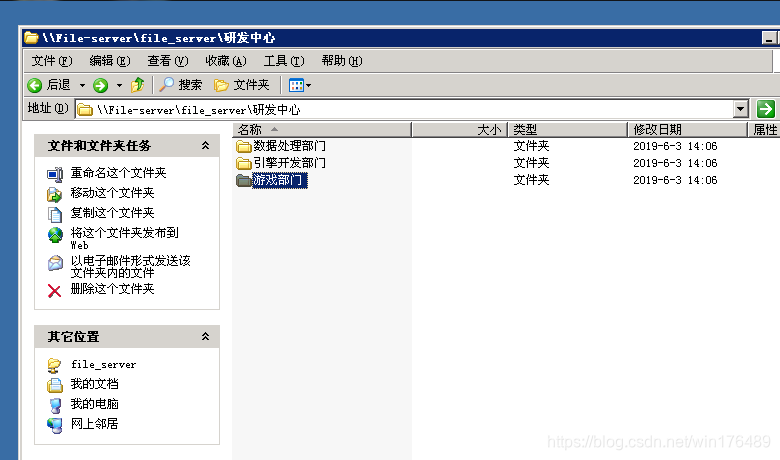Click the rename folder icon

coord(55,174)
